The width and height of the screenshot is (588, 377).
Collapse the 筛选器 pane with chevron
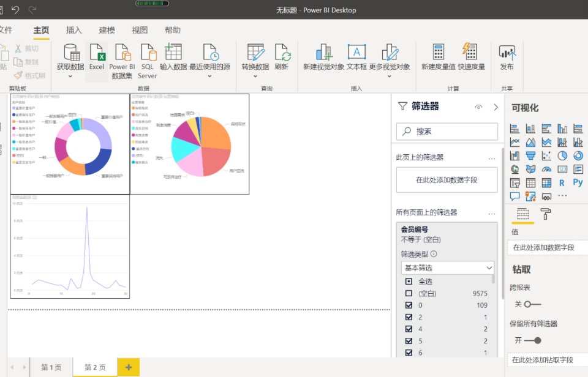(x=496, y=107)
